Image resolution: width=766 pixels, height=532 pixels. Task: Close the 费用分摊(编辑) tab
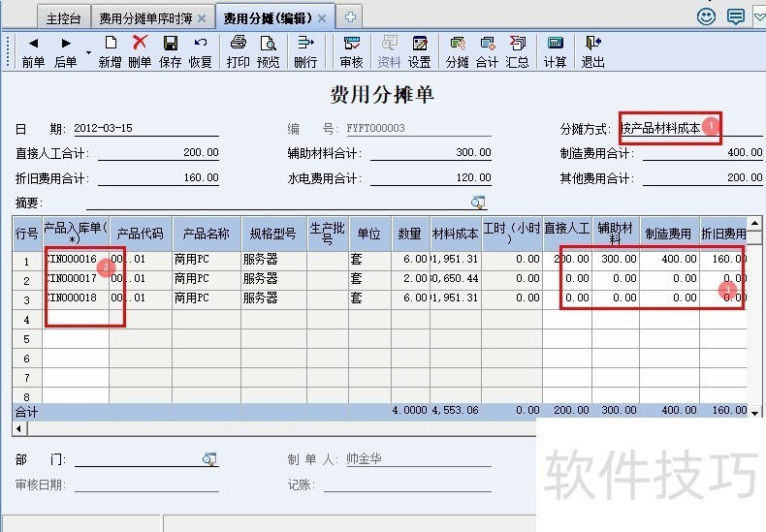(x=322, y=17)
